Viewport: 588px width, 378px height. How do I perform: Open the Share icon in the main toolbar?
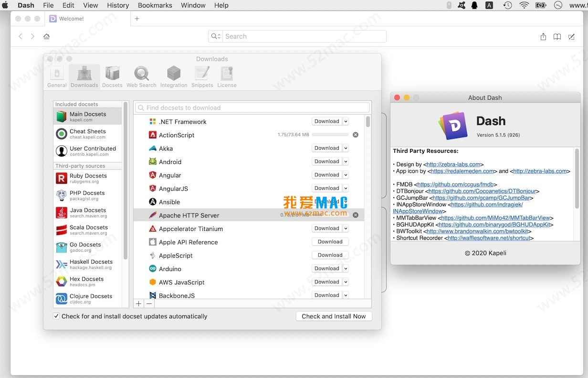[543, 36]
